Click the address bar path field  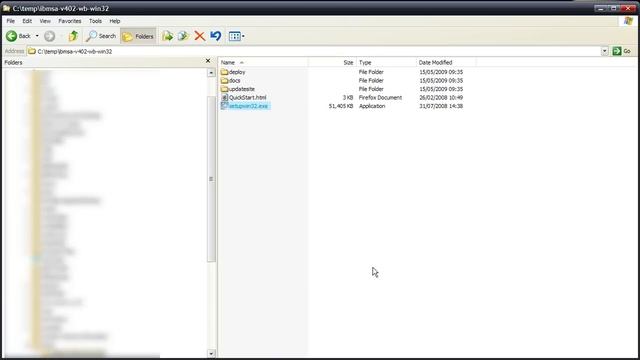(x=313, y=51)
